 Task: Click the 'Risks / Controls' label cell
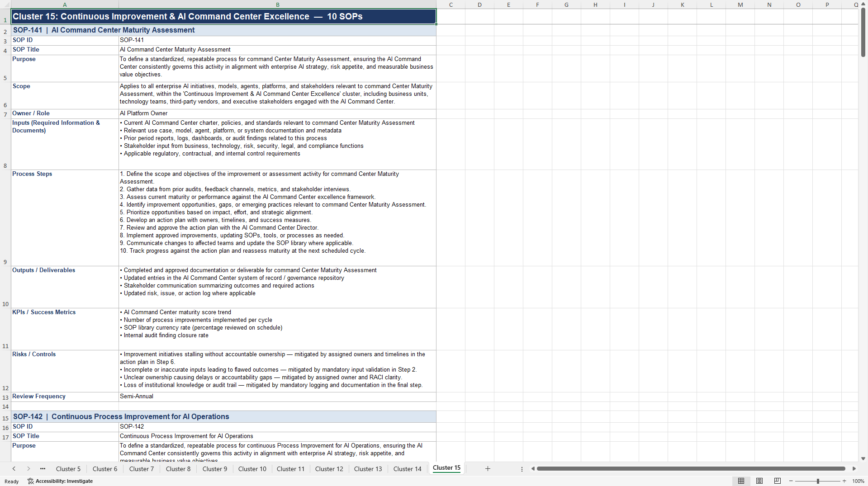(x=65, y=371)
